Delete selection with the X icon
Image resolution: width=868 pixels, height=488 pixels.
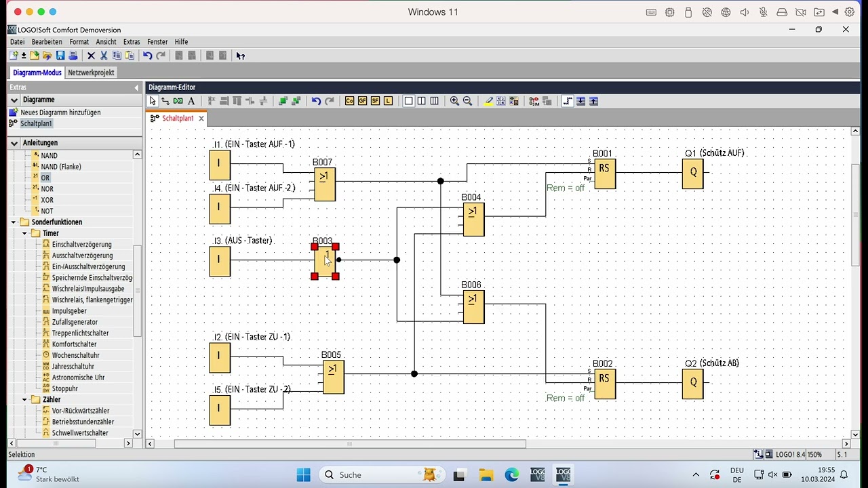(x=91, y=56)
